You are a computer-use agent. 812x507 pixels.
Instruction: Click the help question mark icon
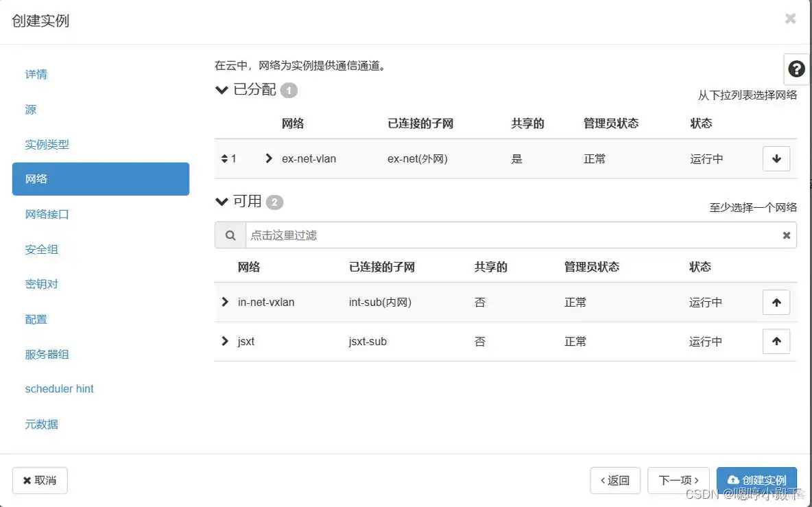pyautogui.click(x=796, y=69)
